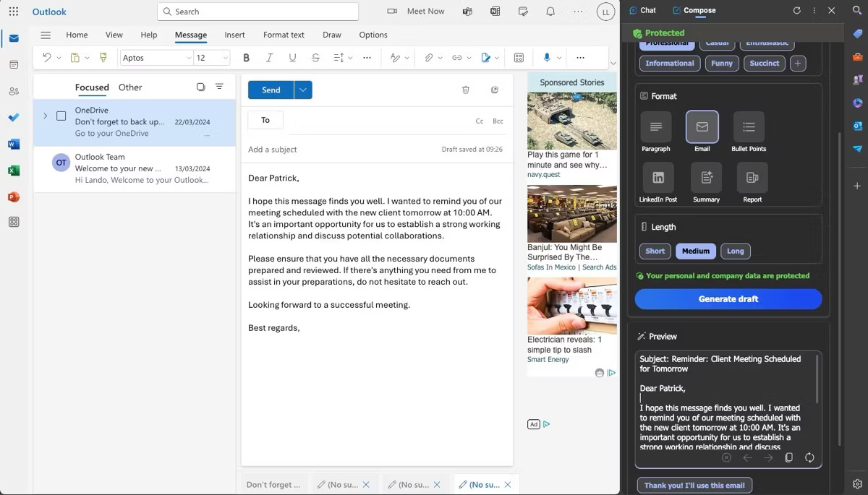Enable the Funny tone
This screenshot has width=868, height=495.
(x=722, y=63)
